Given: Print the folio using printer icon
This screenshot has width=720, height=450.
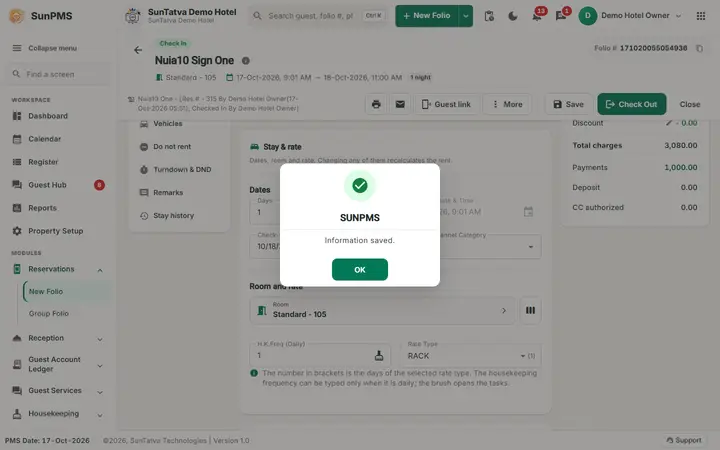Looking at the screenshot, I should pos(376,104).
